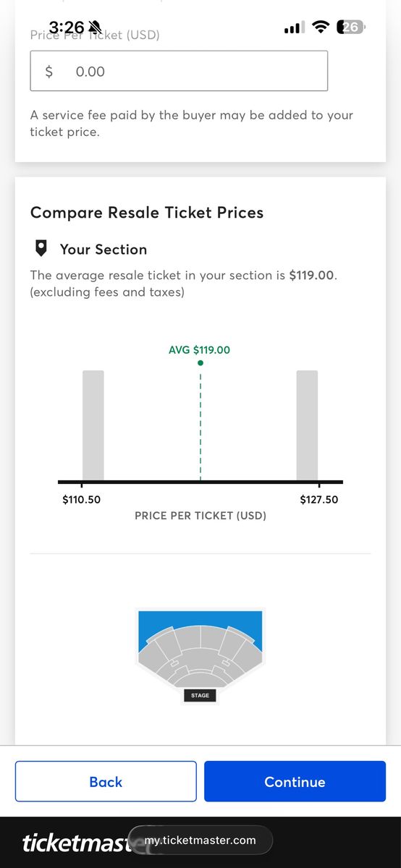Tap the Your Section location pin icon

41,249
